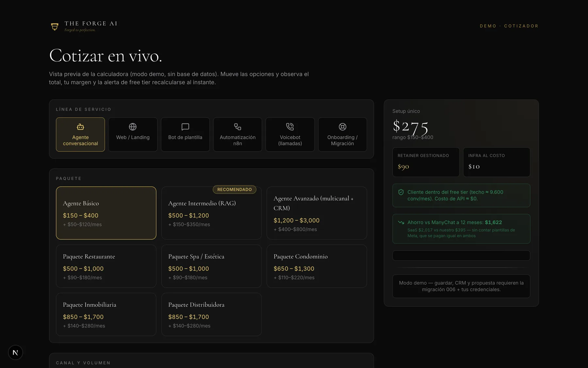
Task: Click the globe icon for Web / Landing
Action: tap(133, 127)
